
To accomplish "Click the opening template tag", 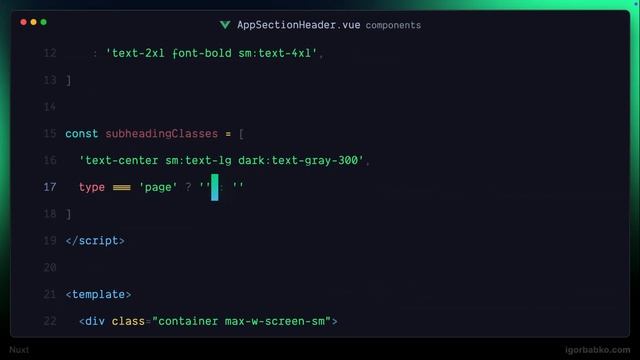I will click(98, 294).
